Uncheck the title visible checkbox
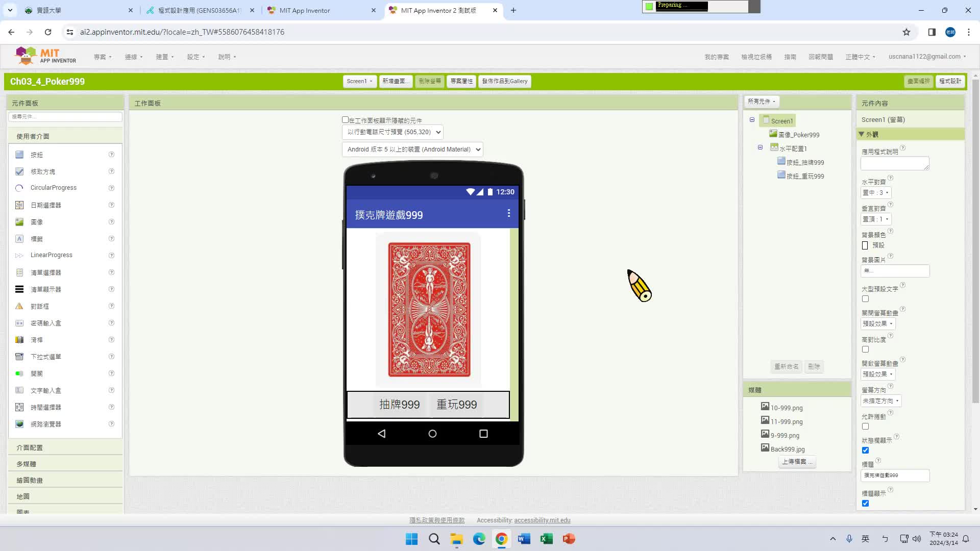Viewport: 980px width, 551px height. tap(865, 504)
